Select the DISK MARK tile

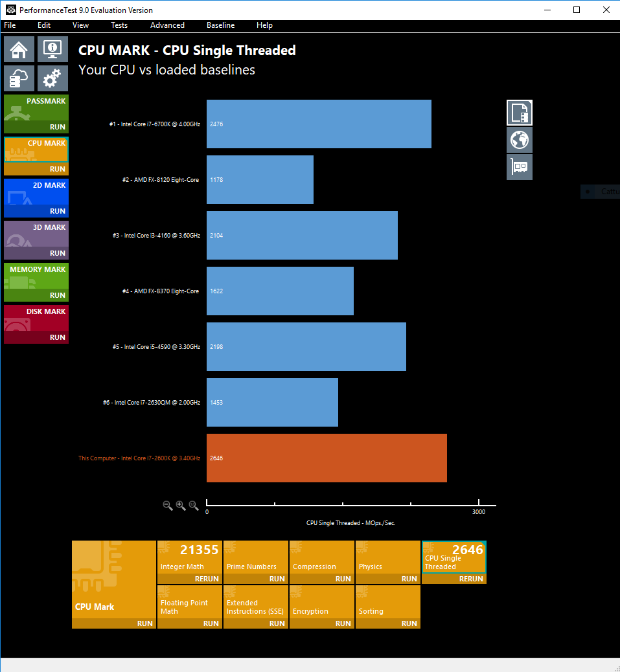[36, 318]
